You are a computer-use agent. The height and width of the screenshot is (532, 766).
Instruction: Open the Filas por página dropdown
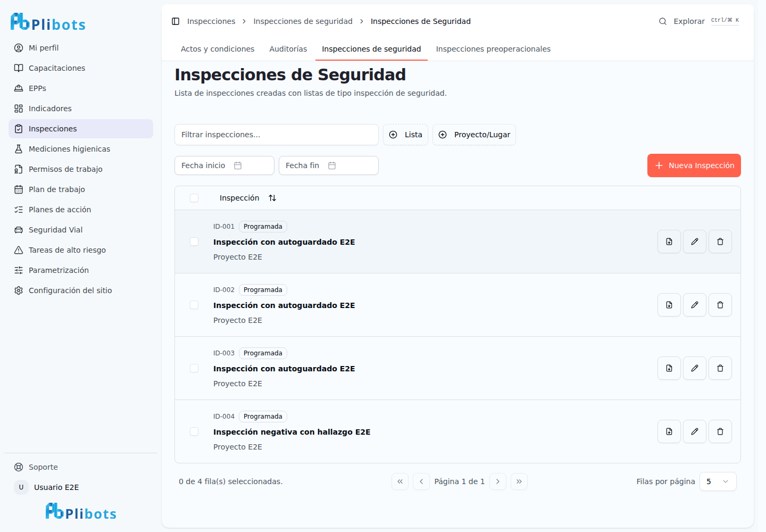coord(718,481)
